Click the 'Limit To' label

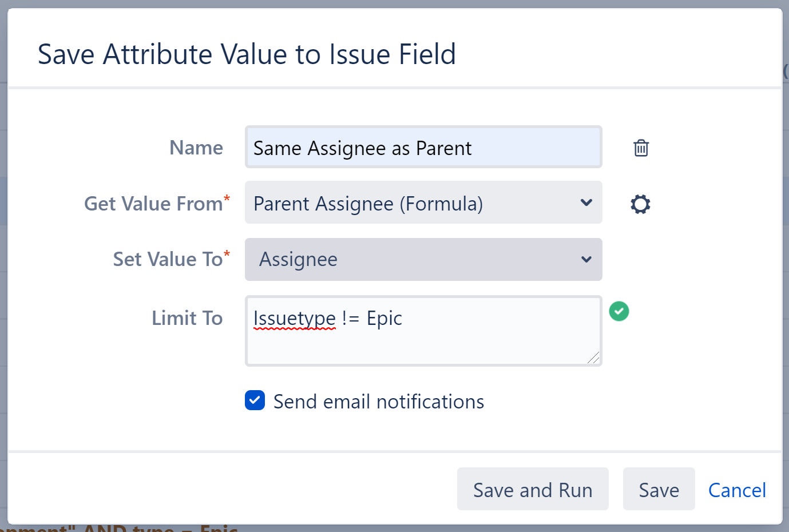point(187,318)
